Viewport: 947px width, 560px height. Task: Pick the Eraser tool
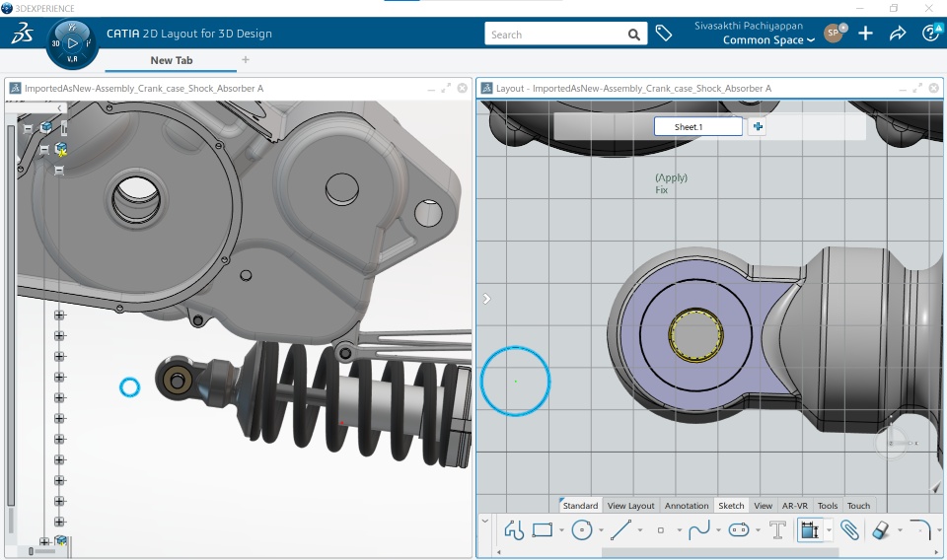(x=882, y=530)
